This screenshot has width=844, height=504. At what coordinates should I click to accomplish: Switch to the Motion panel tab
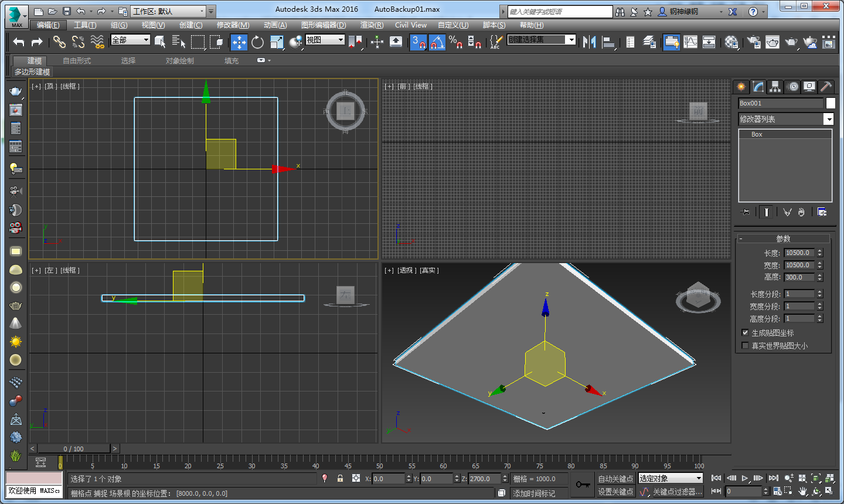792,87
